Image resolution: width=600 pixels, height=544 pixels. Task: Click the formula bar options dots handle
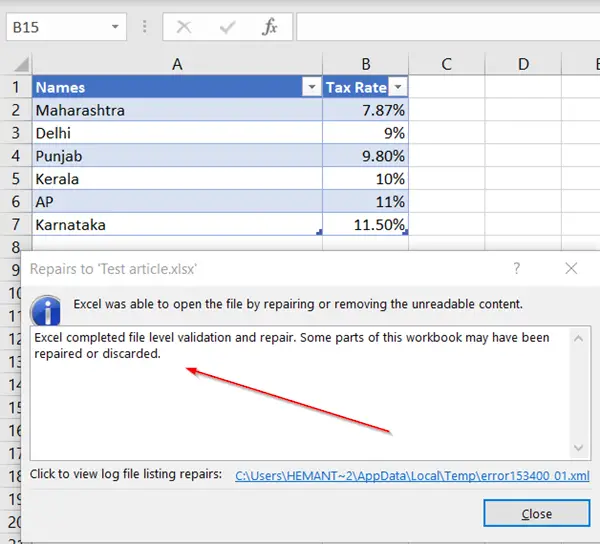(145, 27)
